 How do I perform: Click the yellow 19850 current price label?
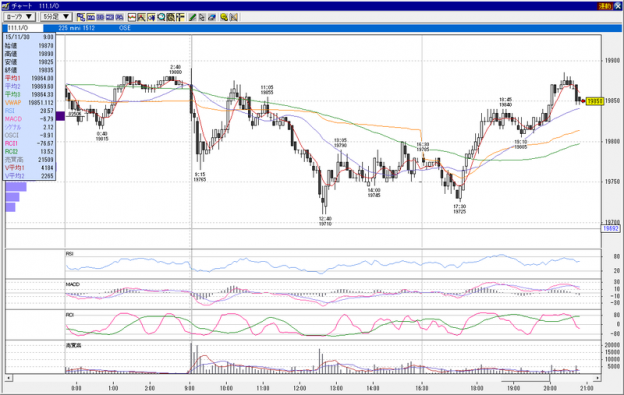click(x=595, y=101)
